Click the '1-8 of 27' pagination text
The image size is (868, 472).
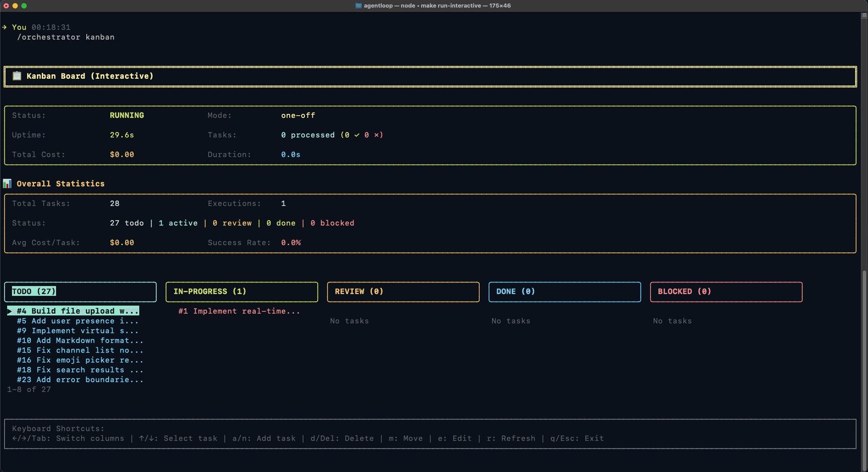click(x=29, y=389)
